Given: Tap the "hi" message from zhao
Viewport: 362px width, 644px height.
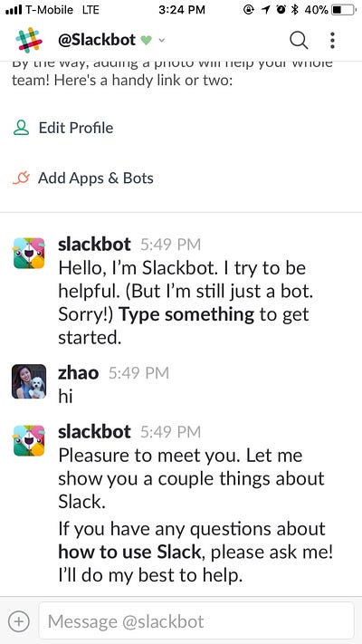Looking at the screenshot, I should pyautogui.click(x=65, y=397).
